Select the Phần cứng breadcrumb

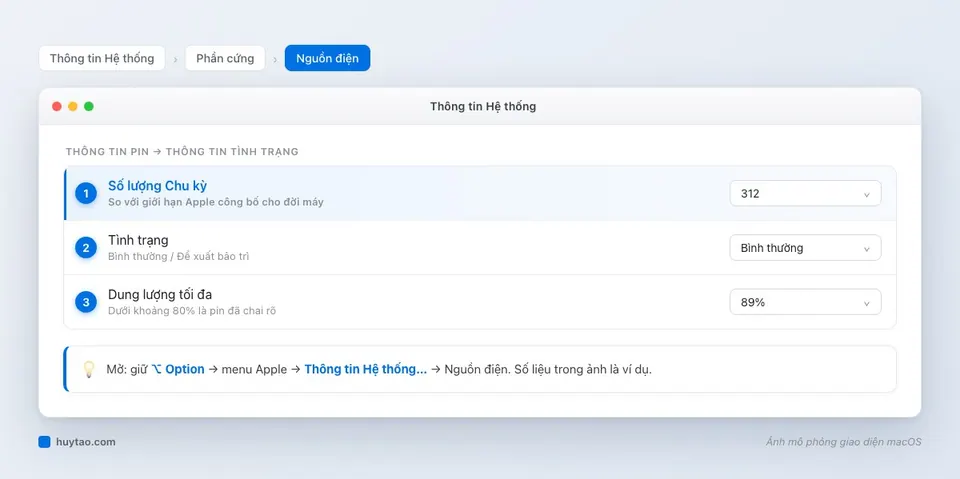pyautogui.click(x=225, y=58)
